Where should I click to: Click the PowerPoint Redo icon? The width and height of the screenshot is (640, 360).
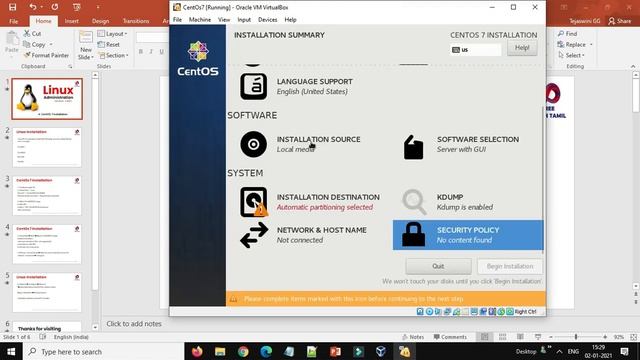pos(55,7)
